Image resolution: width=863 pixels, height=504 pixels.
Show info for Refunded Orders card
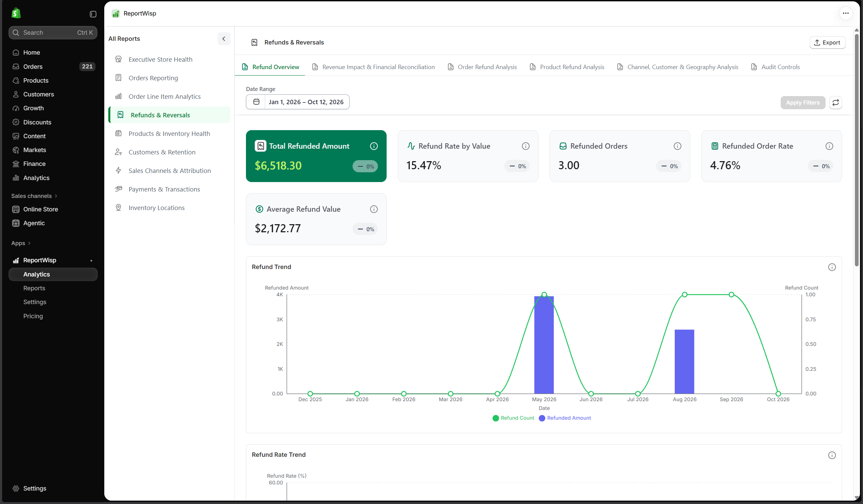[677, 146]
